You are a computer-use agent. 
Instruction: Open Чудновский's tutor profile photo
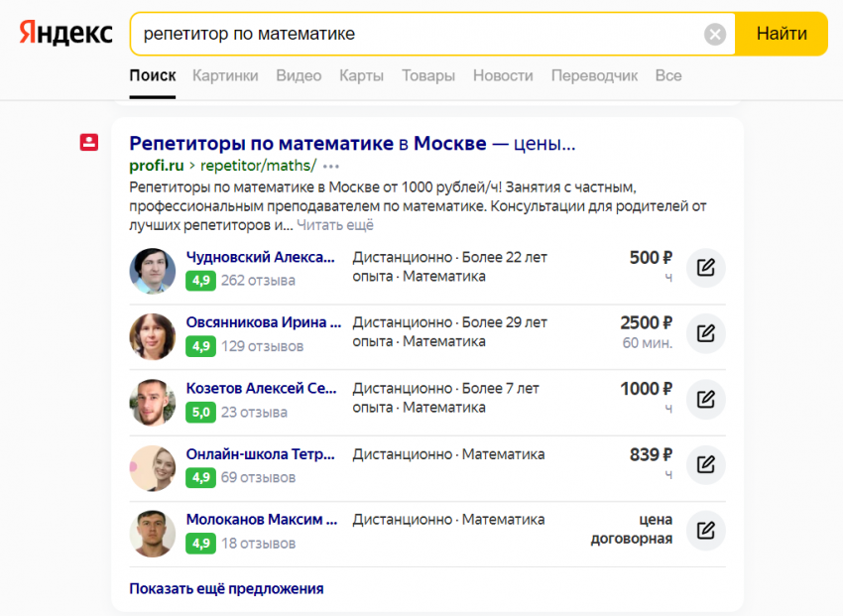pyautogui.click(x=152, y=270)
